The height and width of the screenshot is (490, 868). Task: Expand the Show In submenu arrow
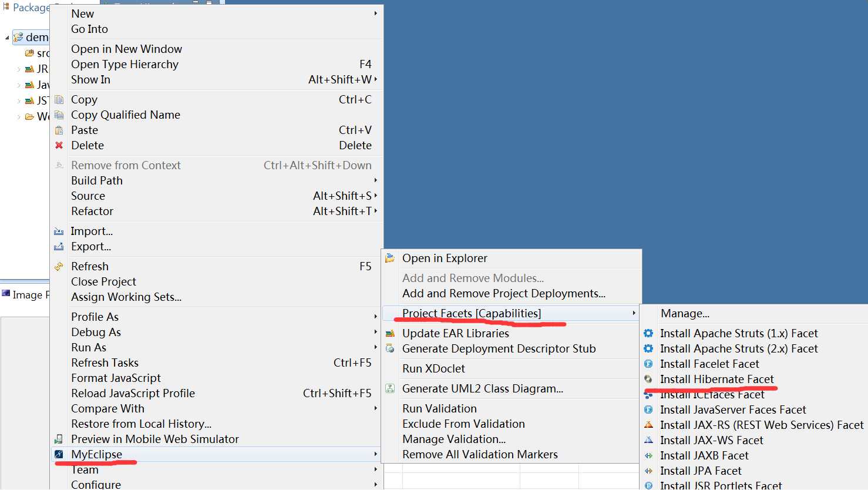pyautogui.click(x=376, y=79)
